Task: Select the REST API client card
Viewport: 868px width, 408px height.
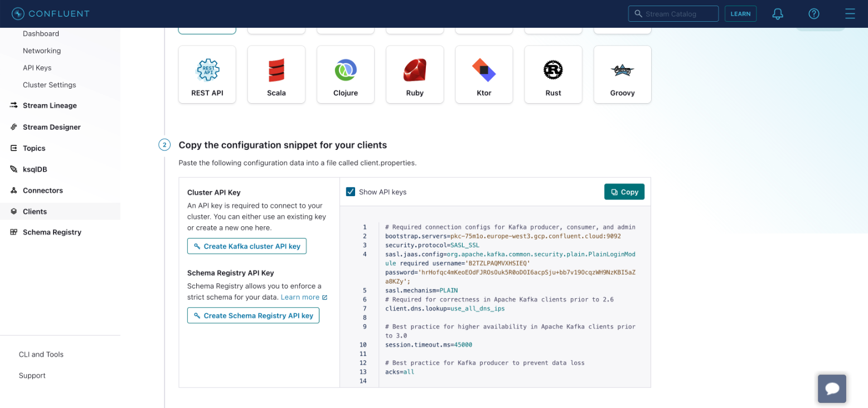Action: point(207,75)
